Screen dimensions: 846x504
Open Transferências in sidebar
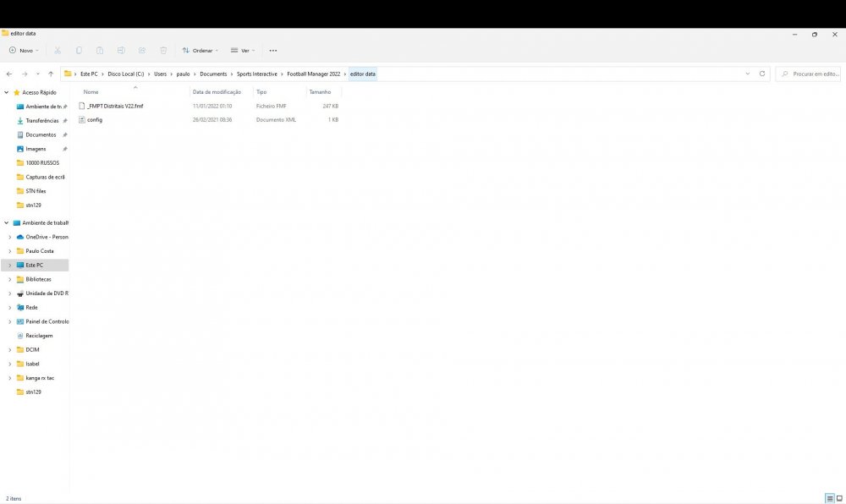42,121
